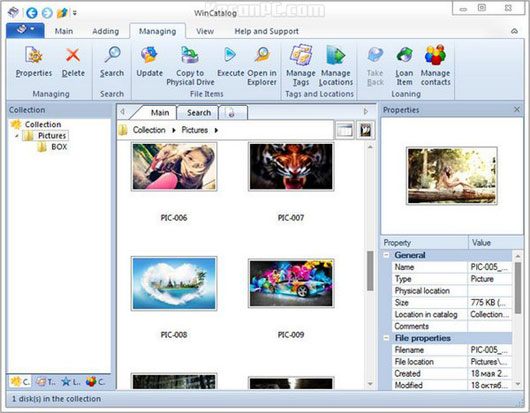Screen dimensions: 530x413
Task: Click Collection in the breadcrumb path
Action: 149,130
